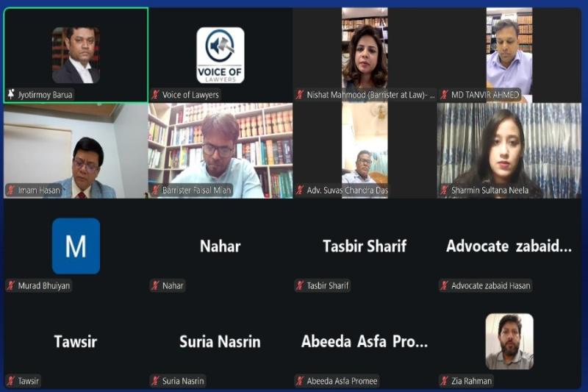Click the muted mic icon beside Voice of Lawyers
This screenshot has width=588, height=392.
click(x=155, y=95)
